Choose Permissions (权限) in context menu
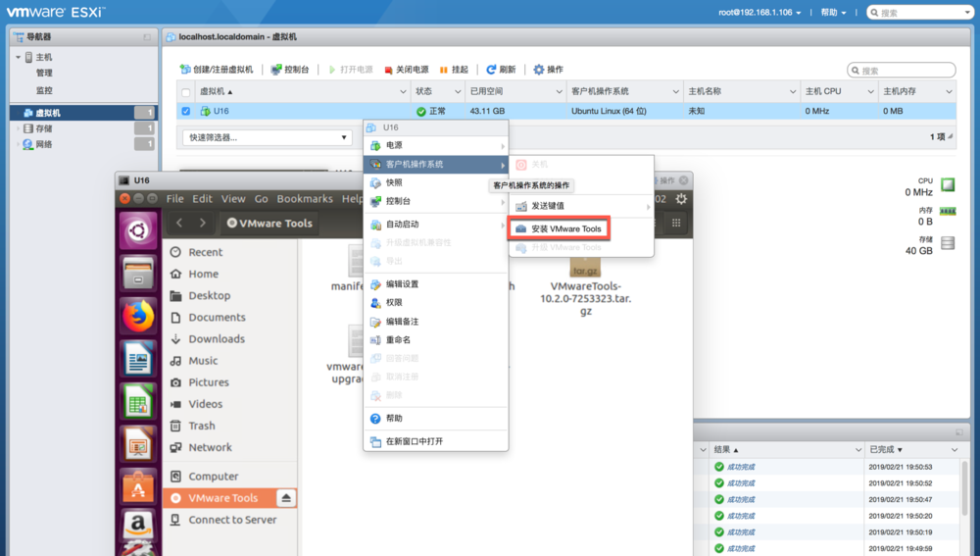 pyautogui.click(x=436, y=303)
